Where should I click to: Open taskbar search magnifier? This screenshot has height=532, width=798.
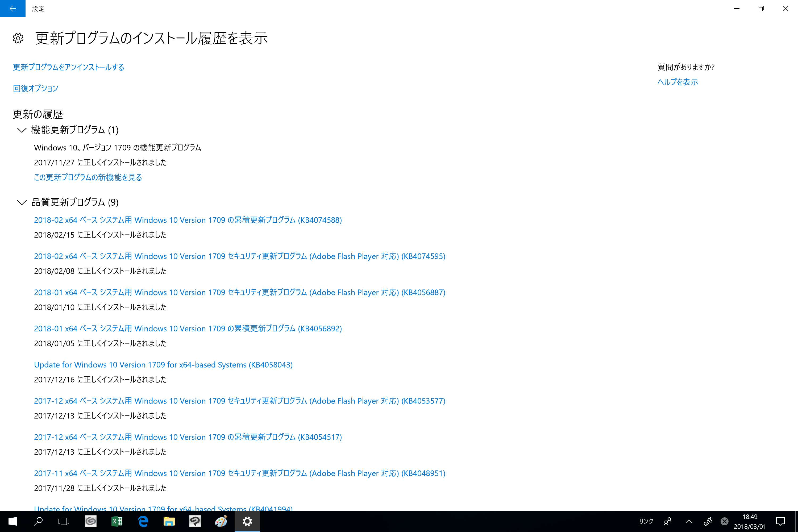click(x=38, y=521)
